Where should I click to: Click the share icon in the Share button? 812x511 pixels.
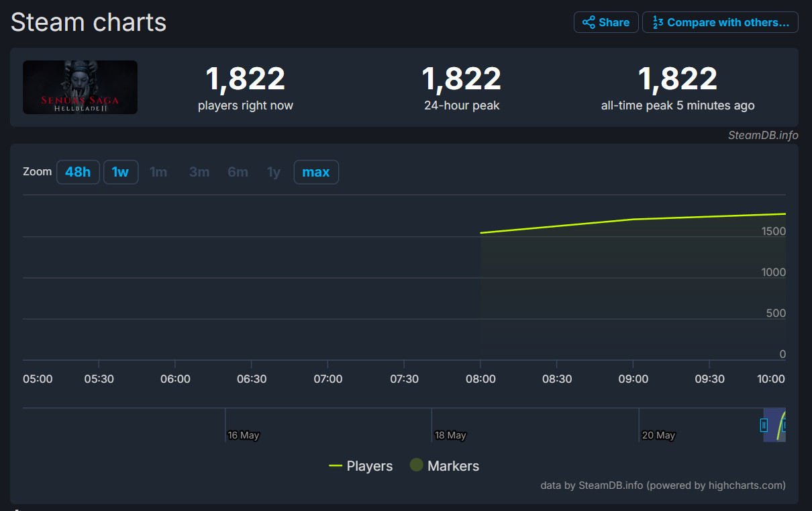(589, 22)
